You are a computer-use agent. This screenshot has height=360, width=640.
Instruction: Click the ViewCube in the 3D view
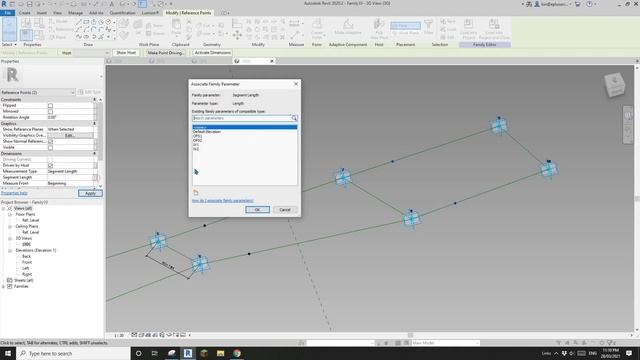(615, 84)
